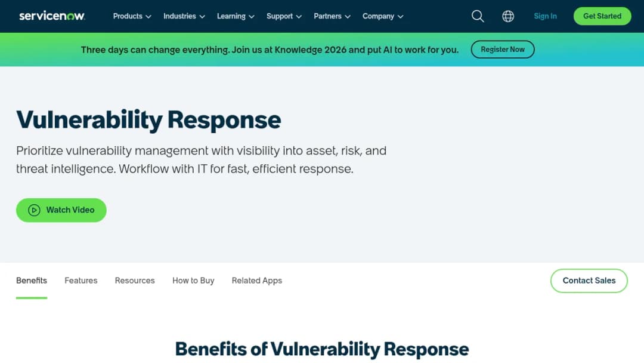Screen dimensions: 644x363
Task: Open the Resources tab
Action: [x=135, y=281]
